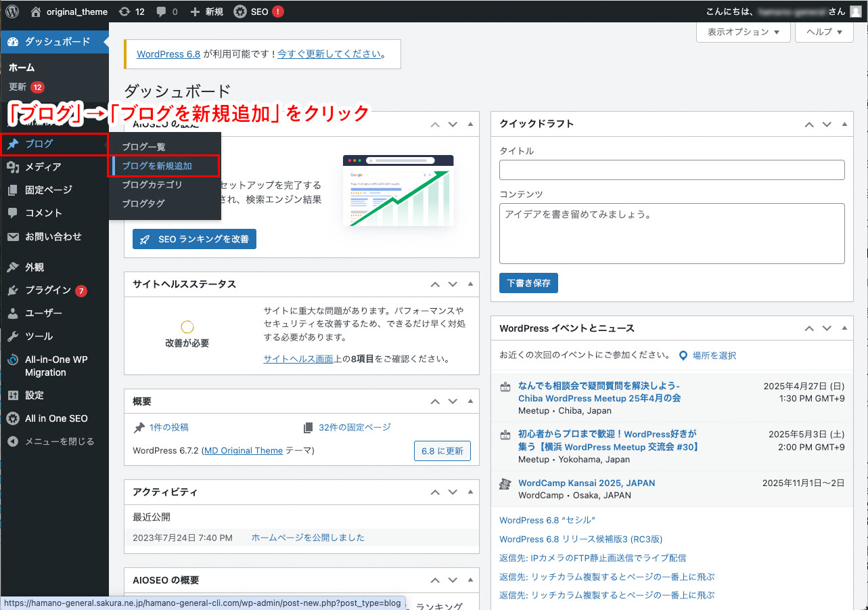The height and width of the screenshot is (610, 868).
Task: Open 32件の固定ページ link
Action: [x=355, y=427]
